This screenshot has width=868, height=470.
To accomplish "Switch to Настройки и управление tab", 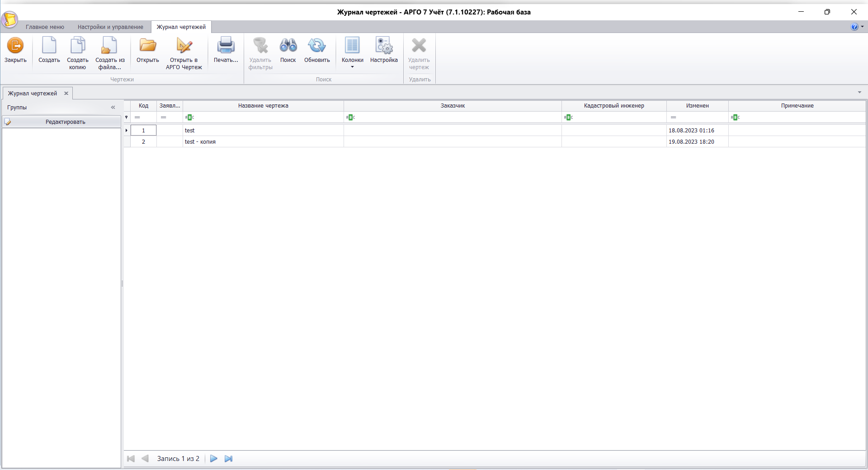I will [110, 27].
